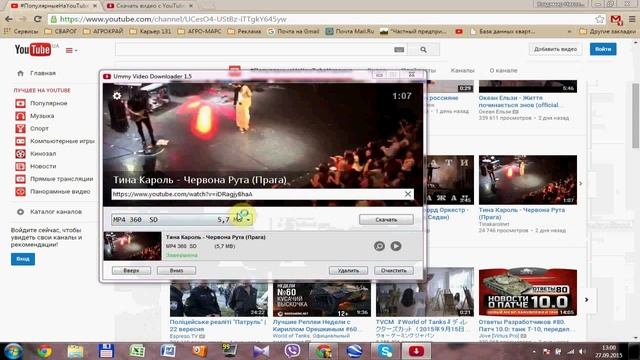Open the Новости о патче 10.0 video thumbnail
Viewport: 640px width, 360px height.
[x=528, y=292]
